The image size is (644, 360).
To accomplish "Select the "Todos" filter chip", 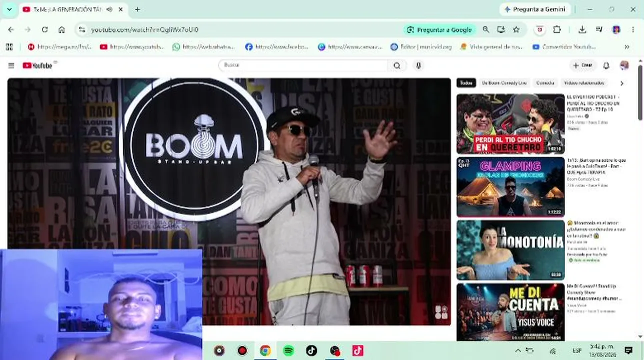I will (x=466, y=83).
